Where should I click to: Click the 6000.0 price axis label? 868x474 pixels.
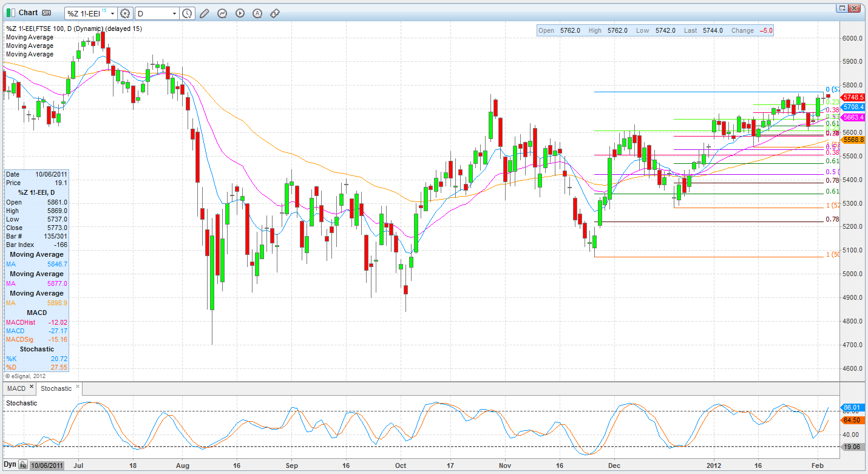[852, 38]
